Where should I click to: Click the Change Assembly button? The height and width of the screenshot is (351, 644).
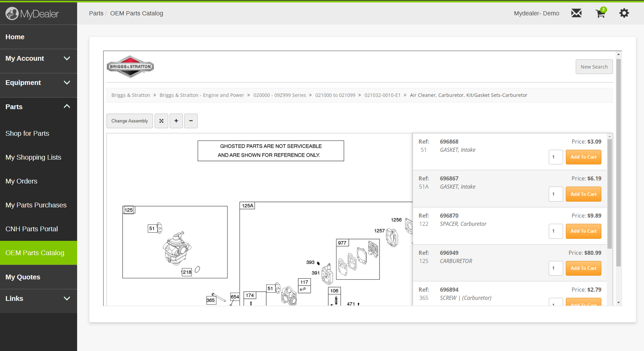point(129,121)
